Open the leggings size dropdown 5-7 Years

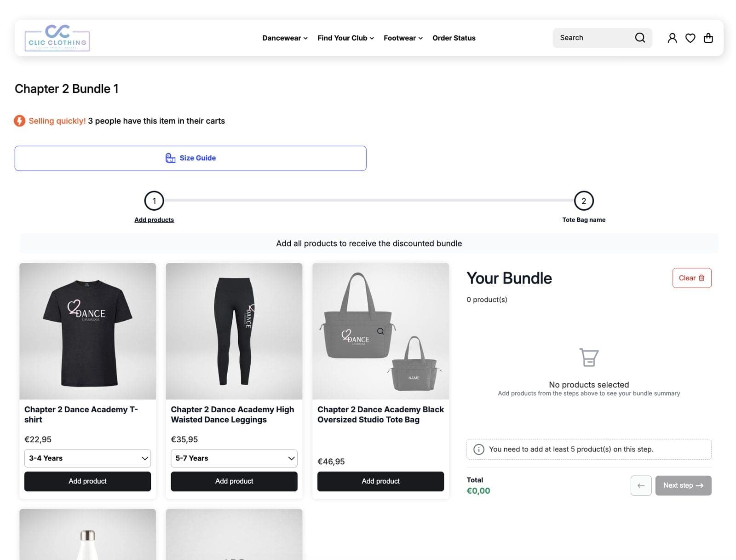pyautogui.click(x=234, y=458)
